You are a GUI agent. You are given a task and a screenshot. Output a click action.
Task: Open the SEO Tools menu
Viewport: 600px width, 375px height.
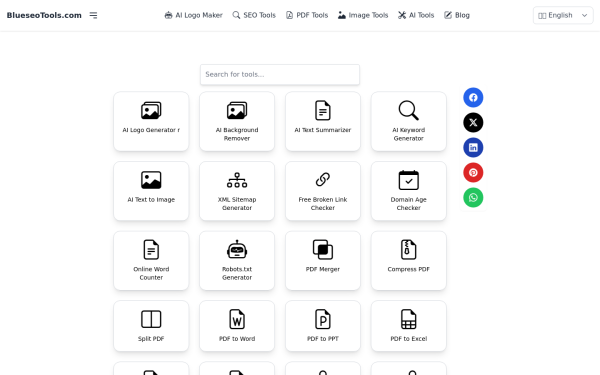click(x=254, y=15)
